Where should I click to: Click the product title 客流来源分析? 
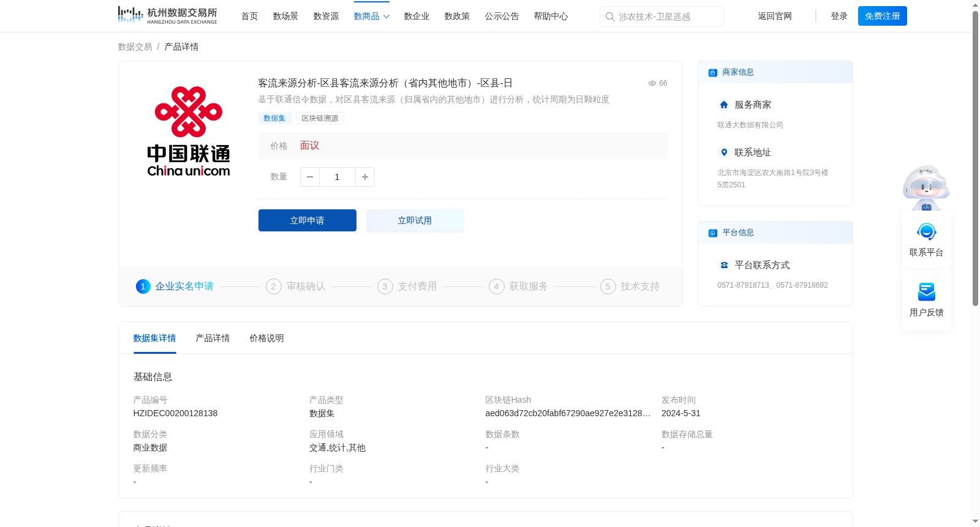(385, 83)
